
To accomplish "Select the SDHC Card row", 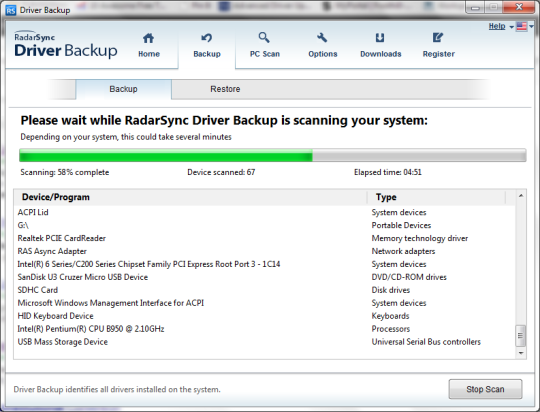I will pyautogui.click(x=264, y=290).
